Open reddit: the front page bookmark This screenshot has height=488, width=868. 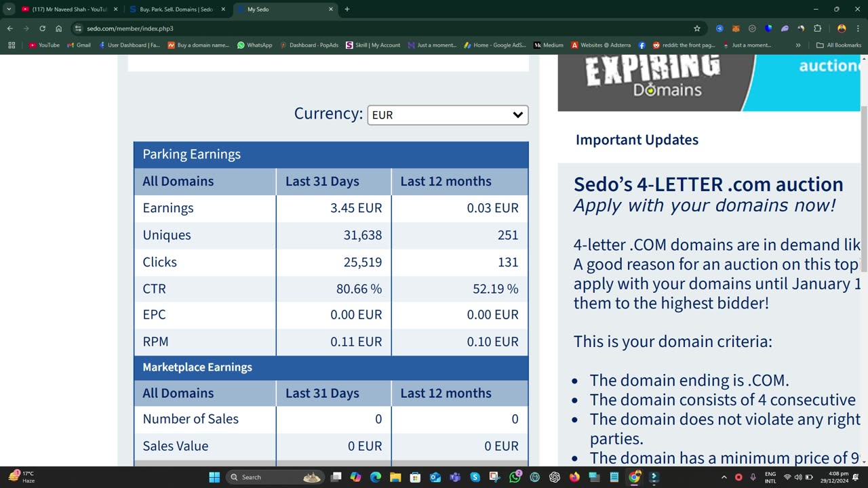point(684,45)
